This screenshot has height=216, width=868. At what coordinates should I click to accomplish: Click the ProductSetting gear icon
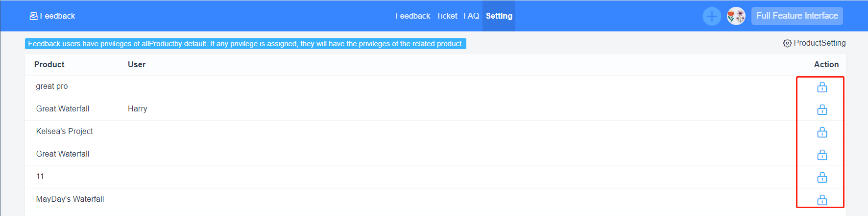pos(787,43)
